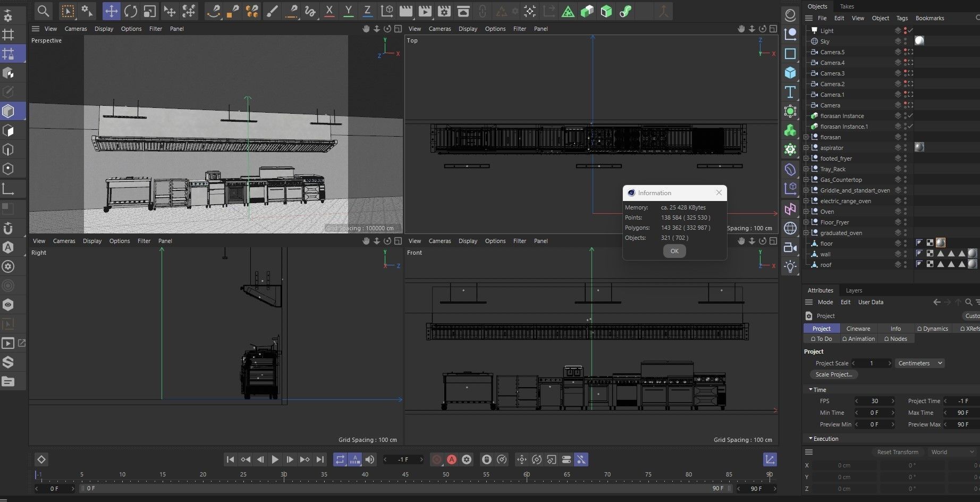Select the Rotate tool in top toolbar

(130, 11)
